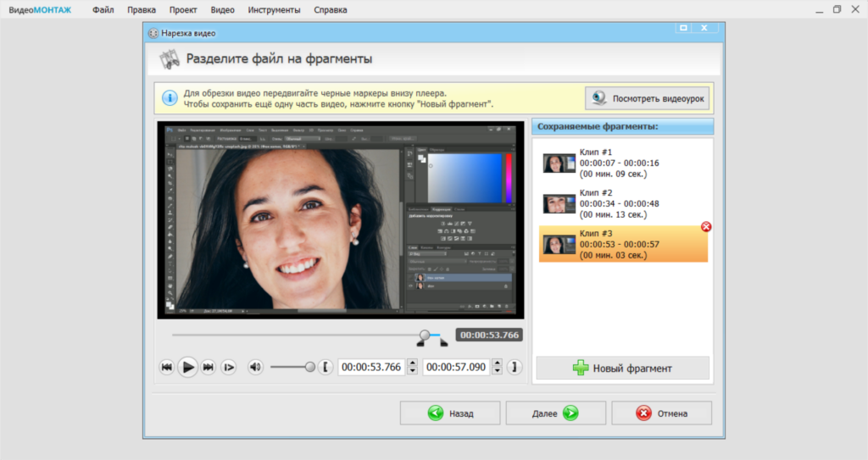Jump to previous frame button
Screen dimensions: 868x460
point(167,367)
